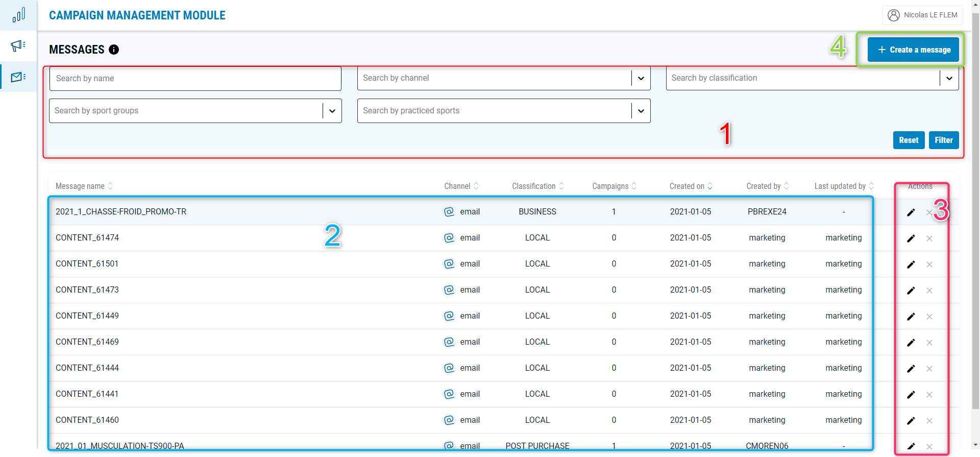
Task: Delete message CONTENT_61501 with X icon
Action: point(929,264)
